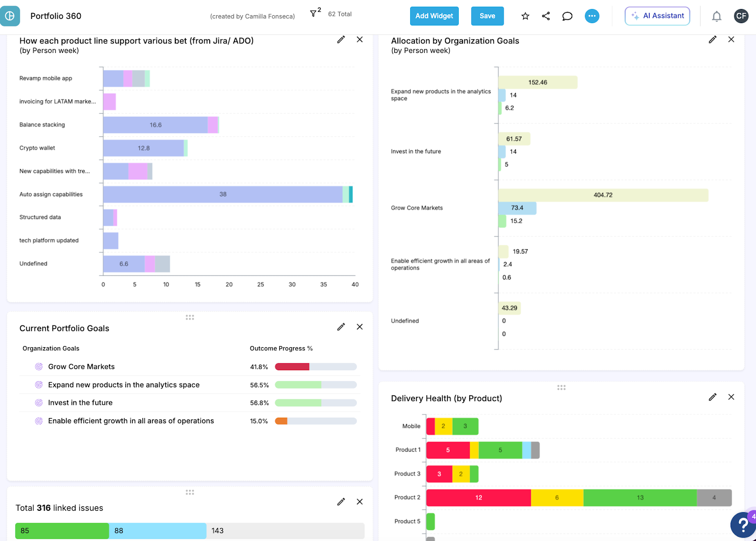Open the comments speech bubble

click(567, 16)
